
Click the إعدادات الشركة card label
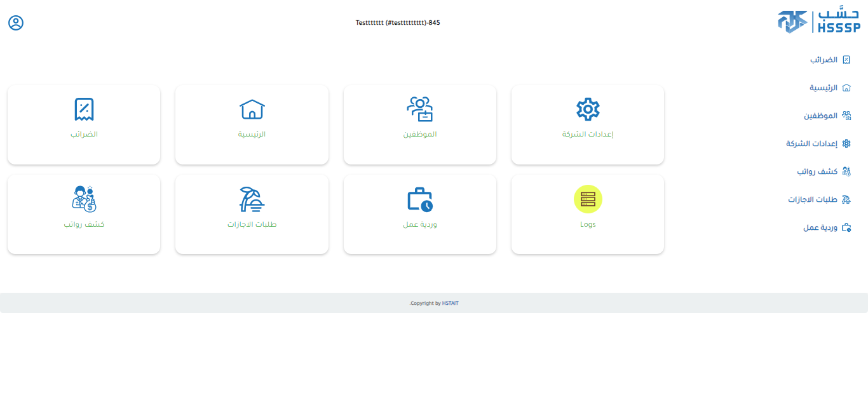[588, 135]
